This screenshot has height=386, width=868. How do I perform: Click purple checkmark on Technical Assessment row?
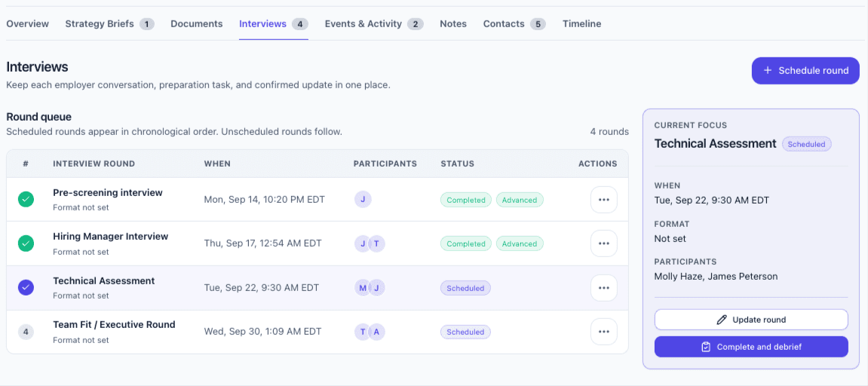point(26,287)
